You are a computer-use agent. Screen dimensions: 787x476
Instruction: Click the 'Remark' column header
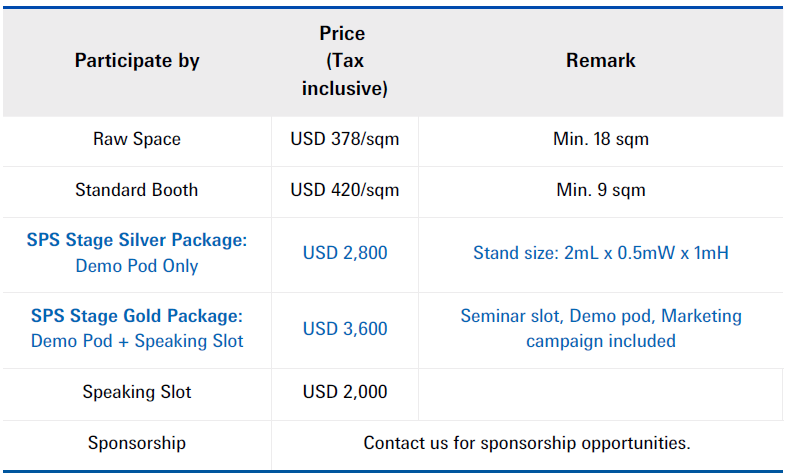601,60
